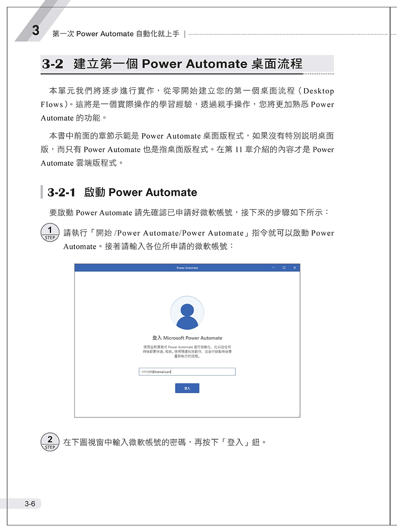Image resolution: width=397 pixels, height=532 pixels.
Task: Click the header text 第一次 Power Automate 自動化就上手
Action: click(116, 34)
